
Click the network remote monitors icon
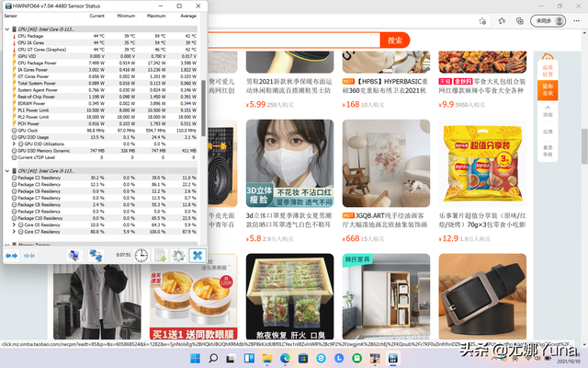(x=96, y=256)
